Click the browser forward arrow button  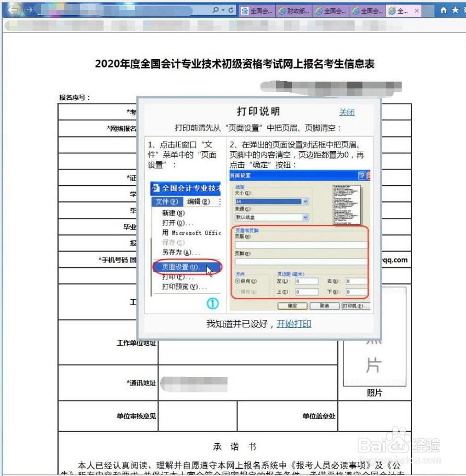tap(29, 10)
